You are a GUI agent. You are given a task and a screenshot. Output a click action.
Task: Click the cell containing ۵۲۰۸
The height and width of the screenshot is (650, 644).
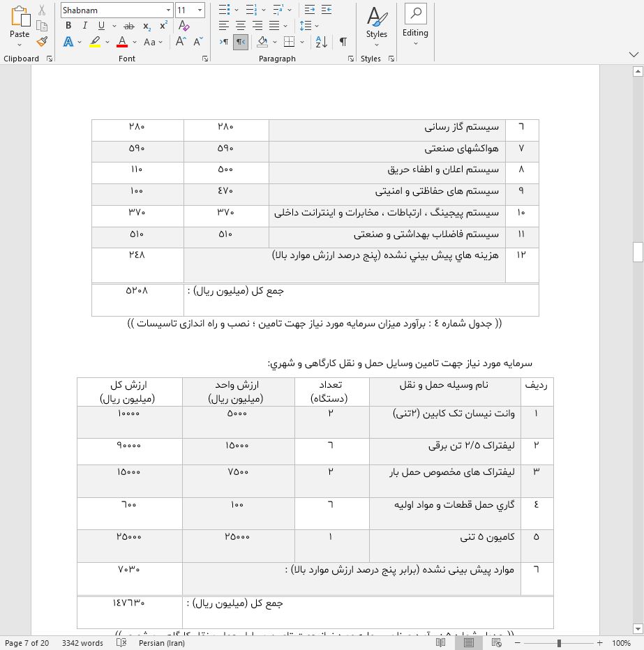(x=137, y=300)
